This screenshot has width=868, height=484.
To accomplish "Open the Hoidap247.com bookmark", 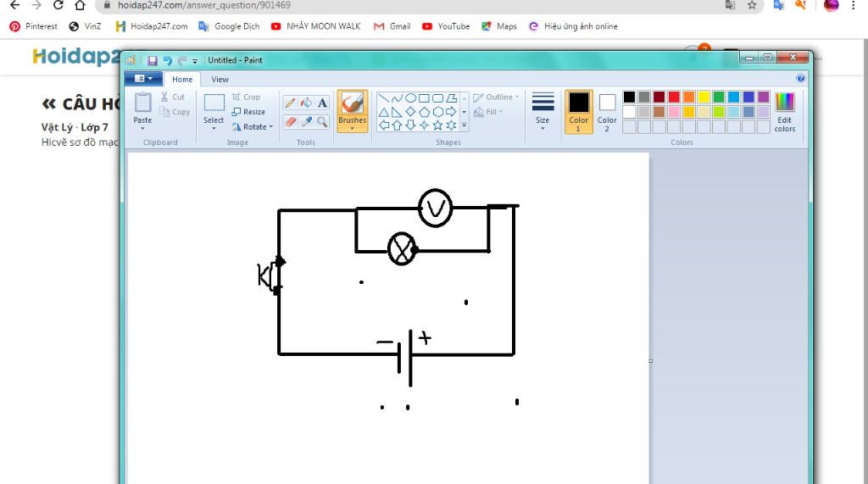I will 152,26.
